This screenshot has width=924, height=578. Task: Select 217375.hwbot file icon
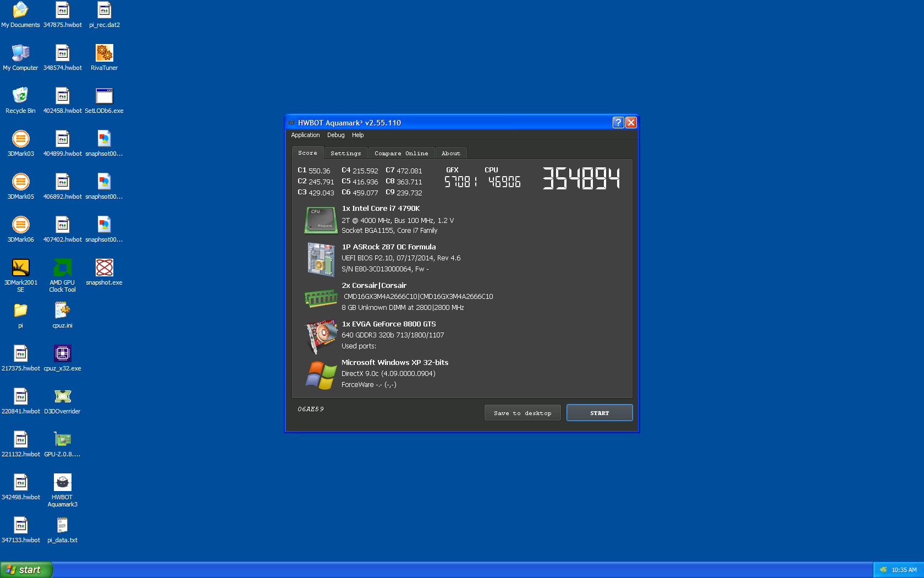click(20, 358)
